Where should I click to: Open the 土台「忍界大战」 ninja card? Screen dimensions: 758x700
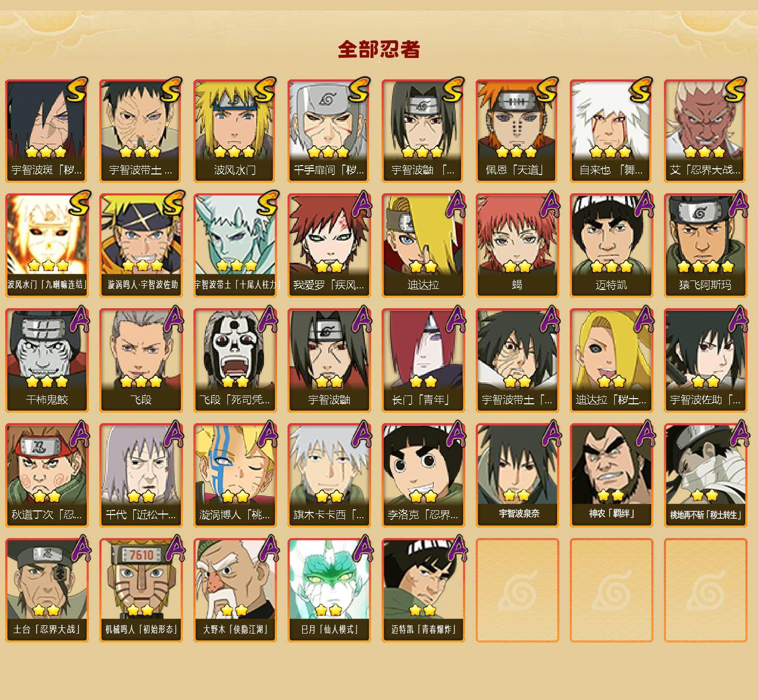coord(47,590)
